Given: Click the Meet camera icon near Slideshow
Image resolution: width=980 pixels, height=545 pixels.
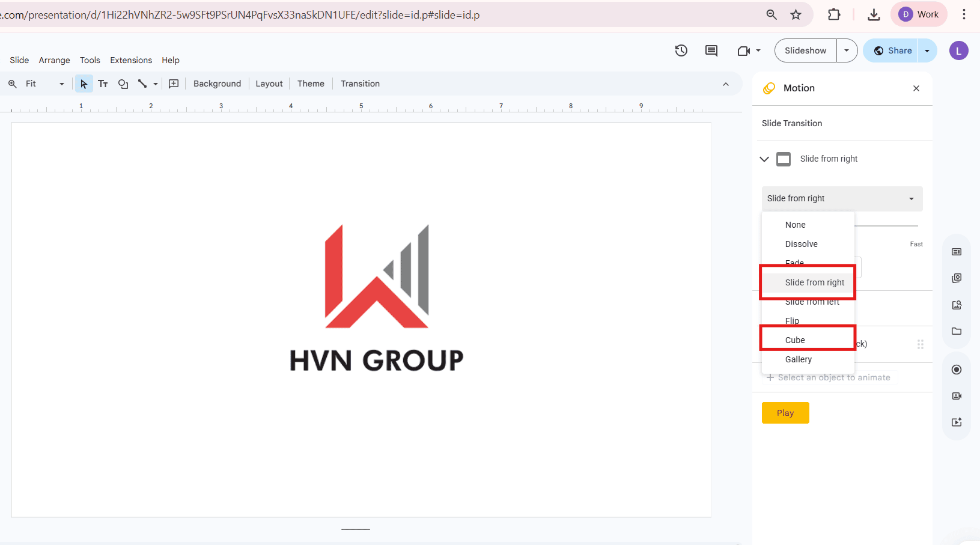Looking at the screenshot, I should coord(744,50).
